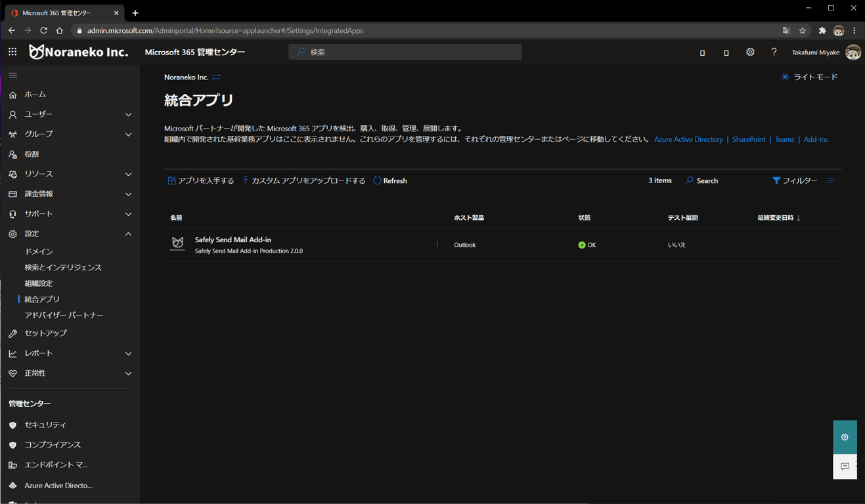Click the help question mark icon
The height and width of the screenshot is (504, 865).
coord(774,52)
